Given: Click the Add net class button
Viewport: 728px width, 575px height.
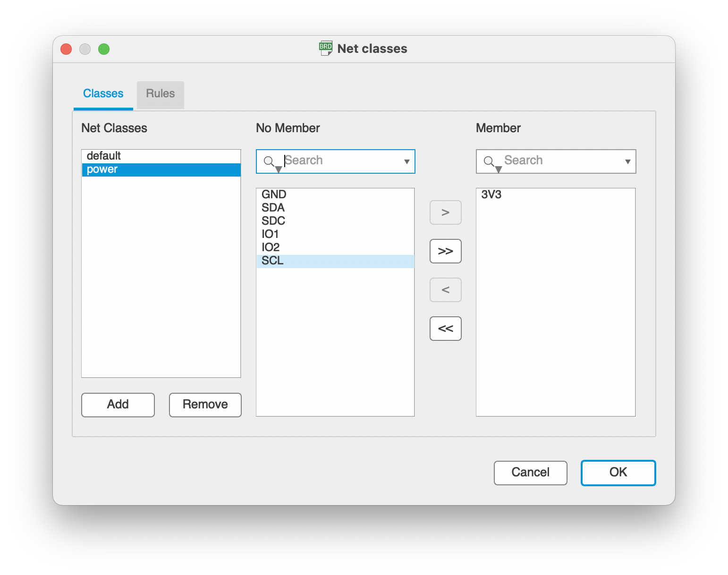Looking at the screenshot, I should click(x=118, y=405).
